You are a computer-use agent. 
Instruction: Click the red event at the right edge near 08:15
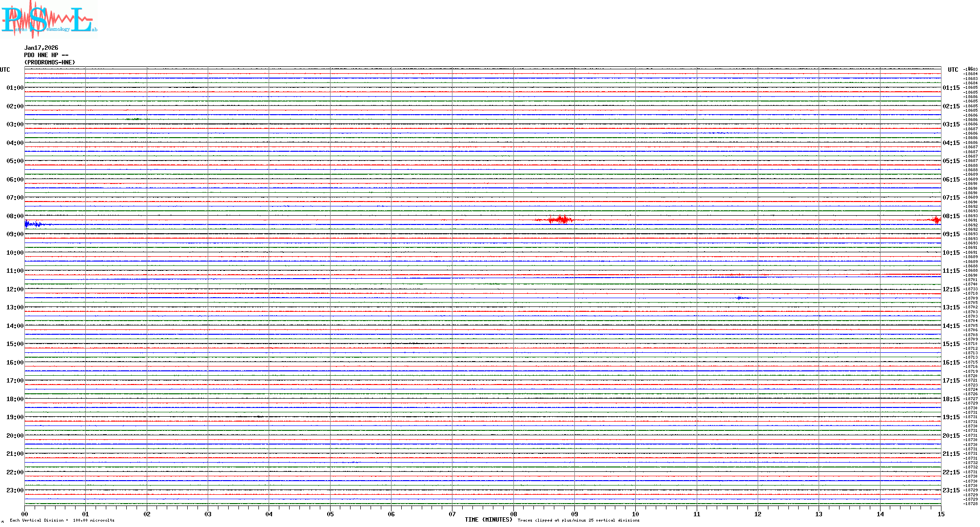tap(936, 220)
